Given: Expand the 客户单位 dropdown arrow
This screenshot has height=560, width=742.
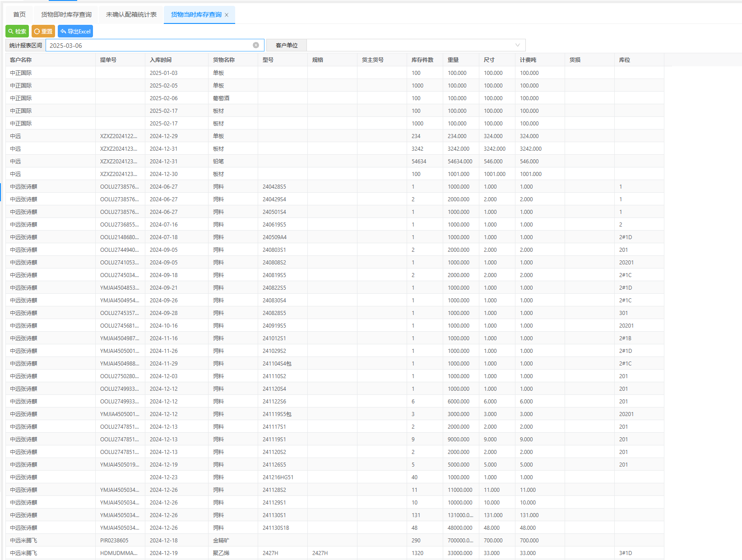Looking at the screenshot, I should [x=517, y=45].
